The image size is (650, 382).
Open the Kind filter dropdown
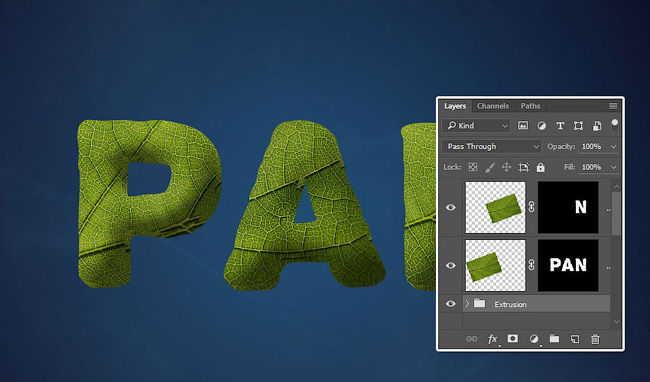tap(477, 126)
